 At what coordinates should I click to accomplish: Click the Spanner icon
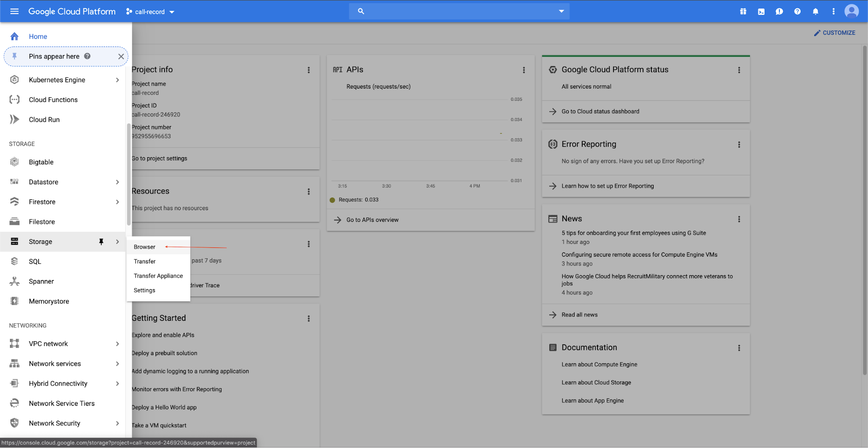click(x=14, y=281)
